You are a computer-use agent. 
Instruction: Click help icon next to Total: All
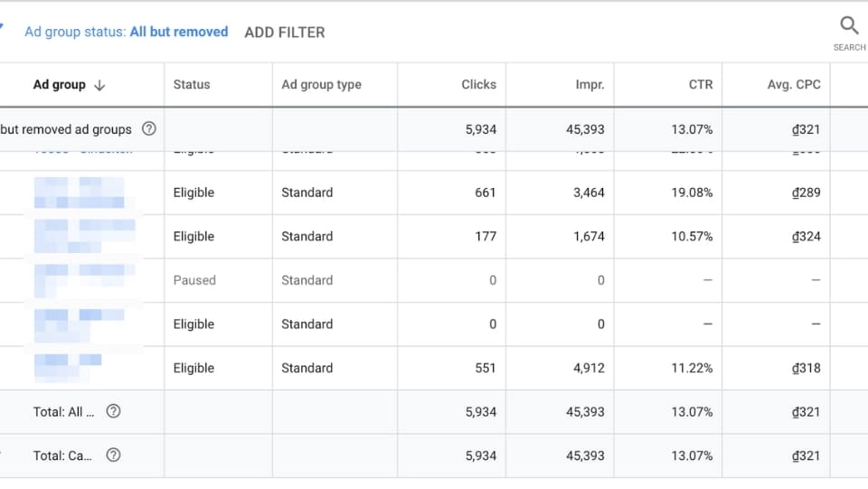click(113, 411)
